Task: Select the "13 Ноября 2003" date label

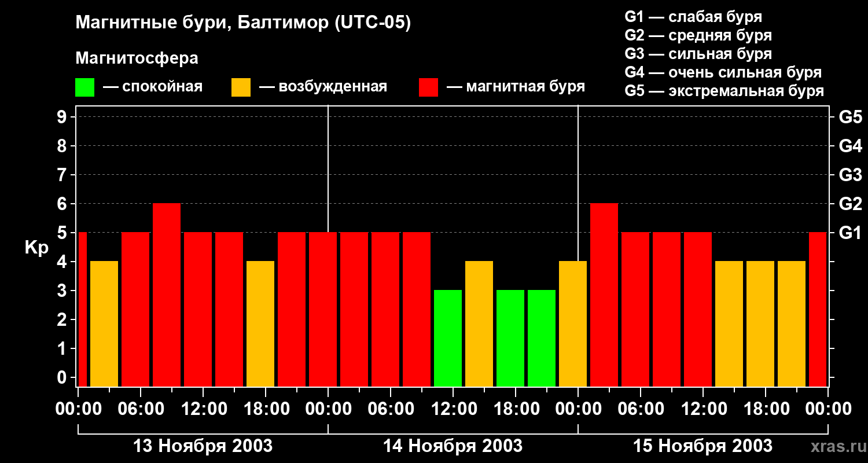Action: click(x=203, y=446)
